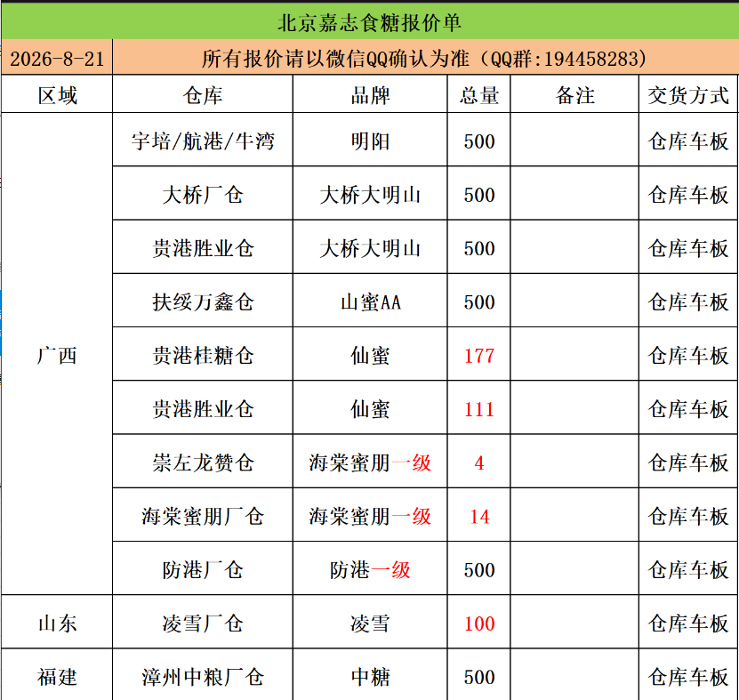Select the red quantity 111
Screen dimensions: 739x700
(x=478, y=408)
